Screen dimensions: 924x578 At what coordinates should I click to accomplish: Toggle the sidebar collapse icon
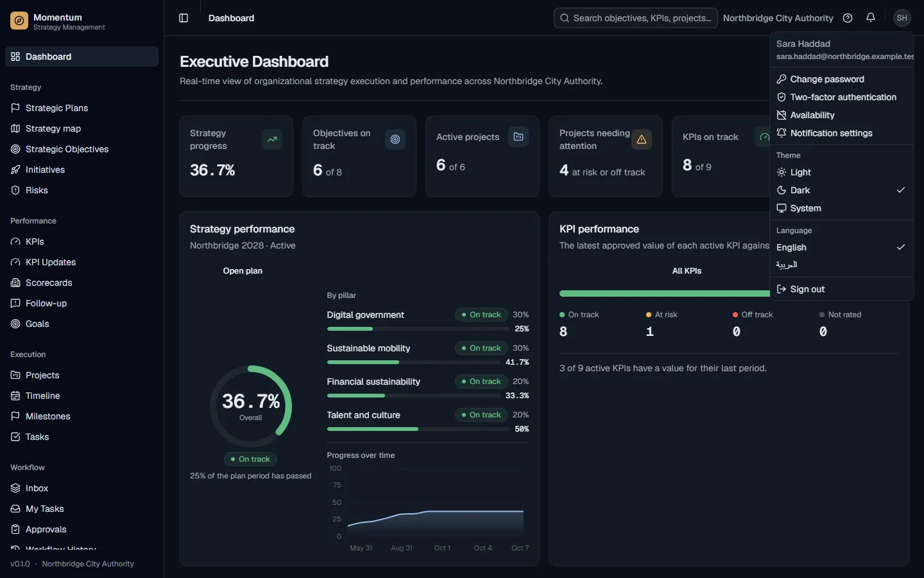[184, 18]
